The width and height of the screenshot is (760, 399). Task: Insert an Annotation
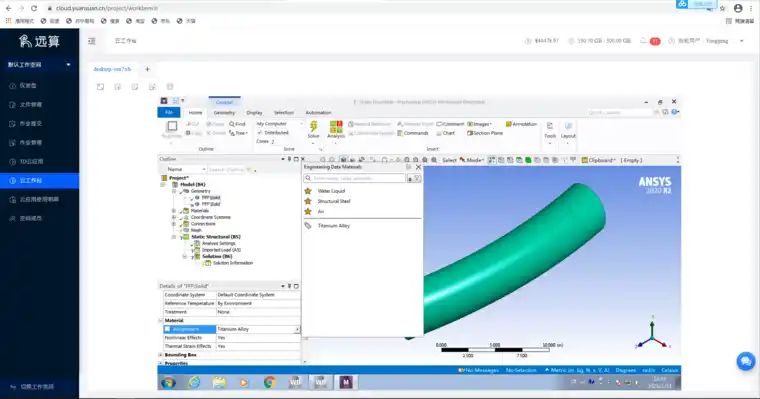(x=521, y=124)
